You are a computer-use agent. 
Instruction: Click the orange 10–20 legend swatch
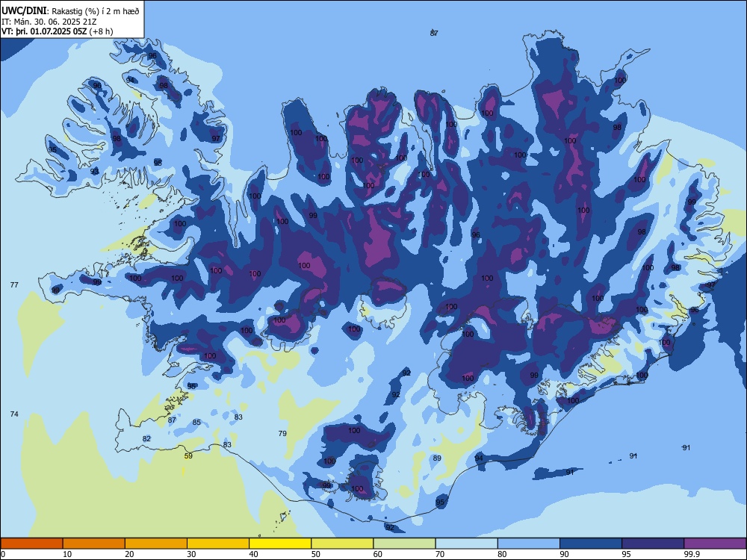coord(94,544)
